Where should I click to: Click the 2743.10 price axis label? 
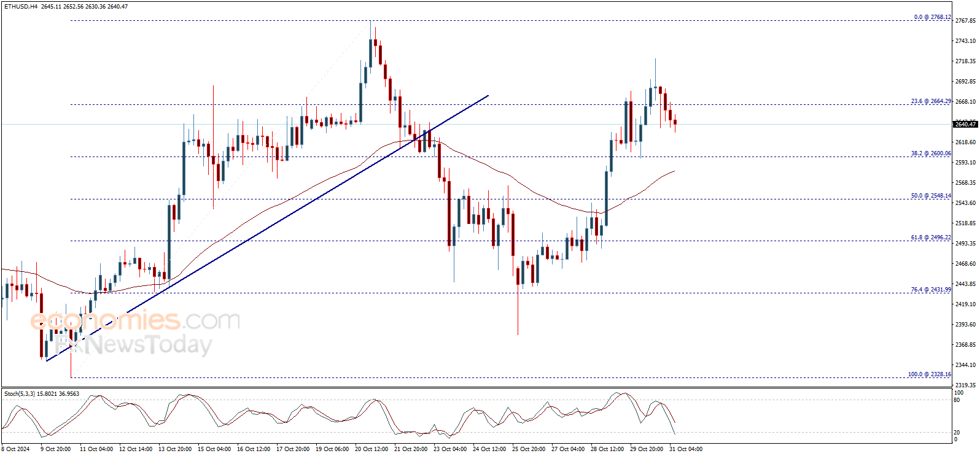(965, 41)
